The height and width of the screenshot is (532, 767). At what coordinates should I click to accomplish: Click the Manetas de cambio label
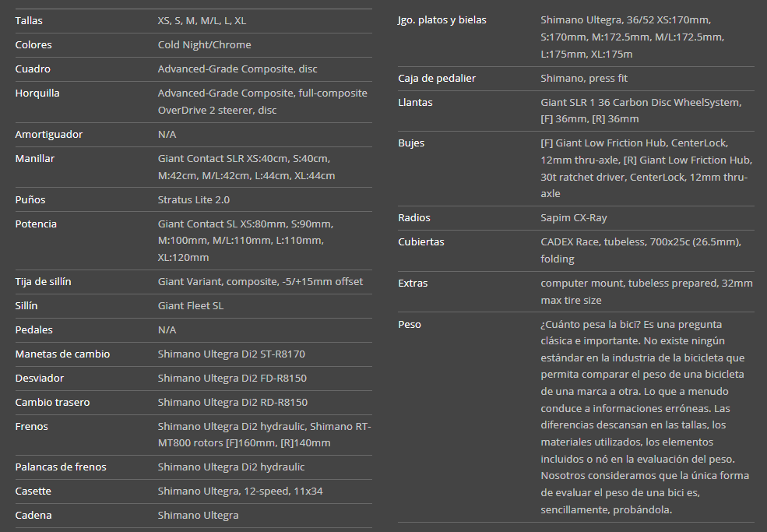62,354
